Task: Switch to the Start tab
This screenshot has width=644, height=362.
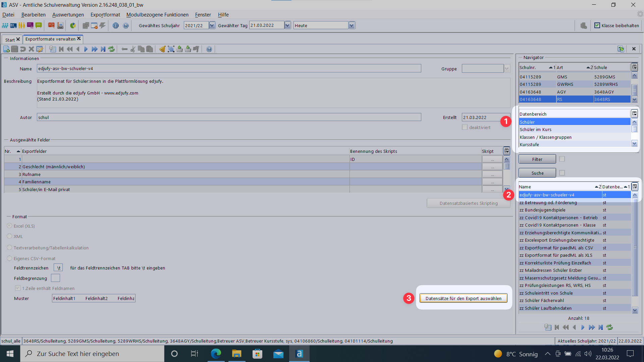Action: tap(10, 40)
